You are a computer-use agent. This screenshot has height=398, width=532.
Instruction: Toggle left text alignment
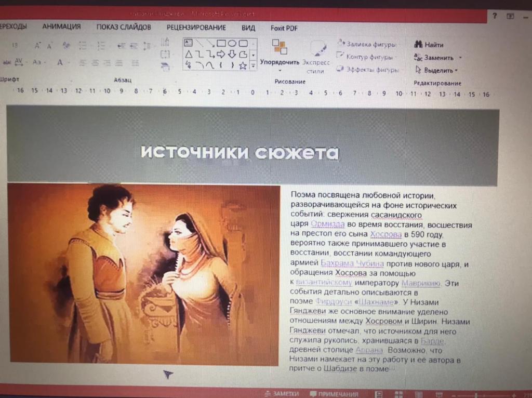tap(82, 63)
